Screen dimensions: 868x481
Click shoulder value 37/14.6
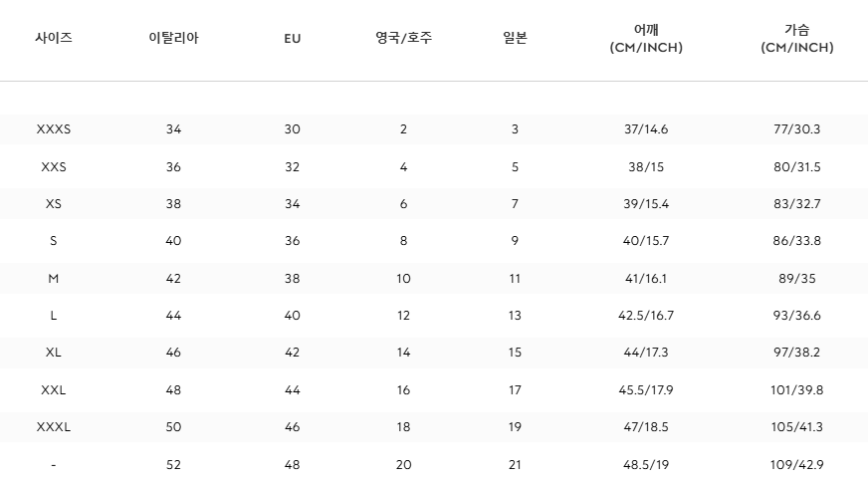(x=646, y=129)
